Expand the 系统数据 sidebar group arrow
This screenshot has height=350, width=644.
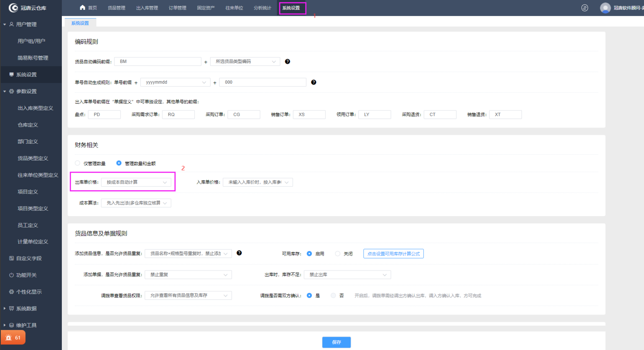coord(5,309)
